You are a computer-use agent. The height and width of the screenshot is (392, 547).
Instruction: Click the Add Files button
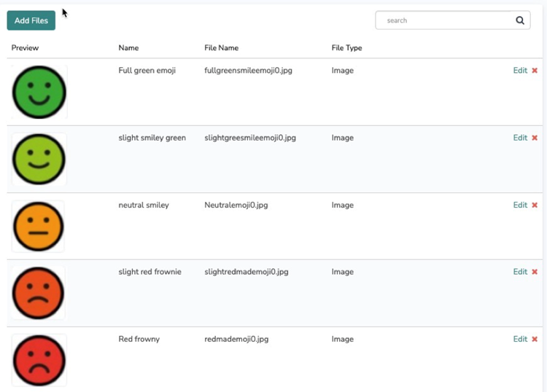pyautogui.click(x=31, y=20)
